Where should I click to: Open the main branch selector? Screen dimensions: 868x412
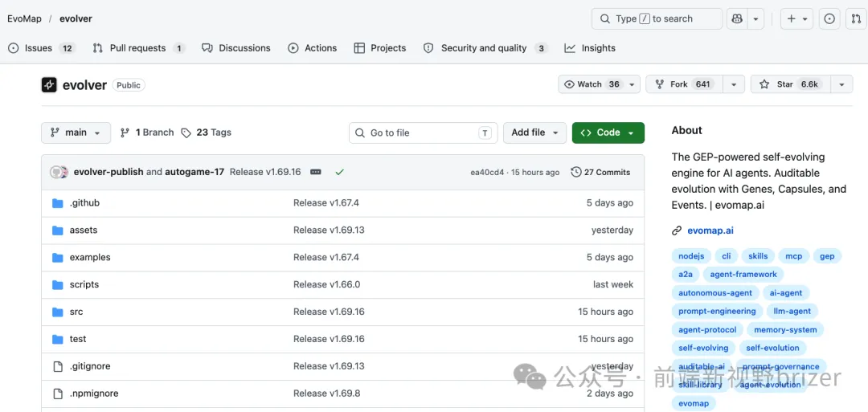click(76, 133)
